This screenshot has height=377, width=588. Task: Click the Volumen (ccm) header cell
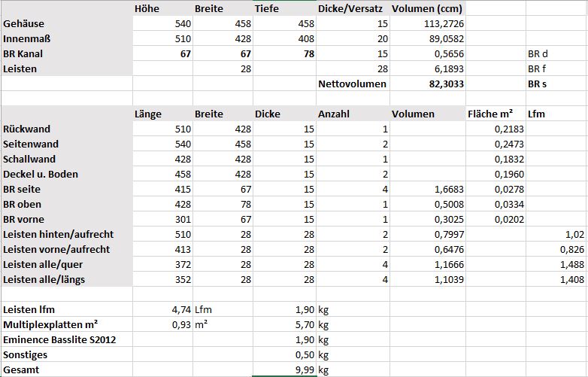(x=428, y=8)
